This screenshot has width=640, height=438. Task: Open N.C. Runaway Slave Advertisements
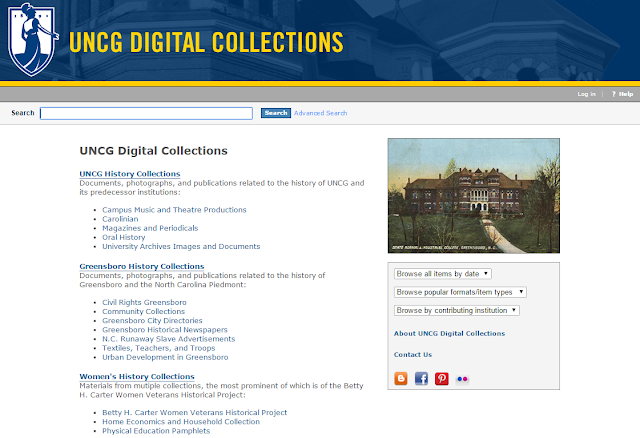click(x=169, y=339)
